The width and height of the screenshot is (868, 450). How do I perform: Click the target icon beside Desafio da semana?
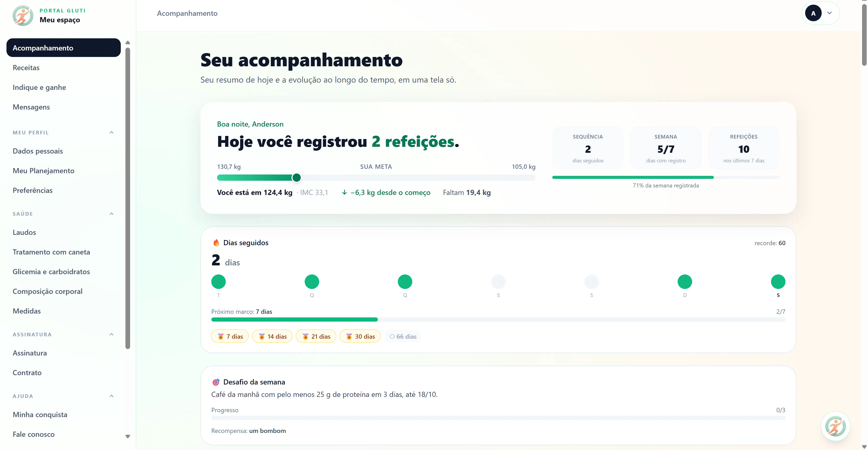216,382
